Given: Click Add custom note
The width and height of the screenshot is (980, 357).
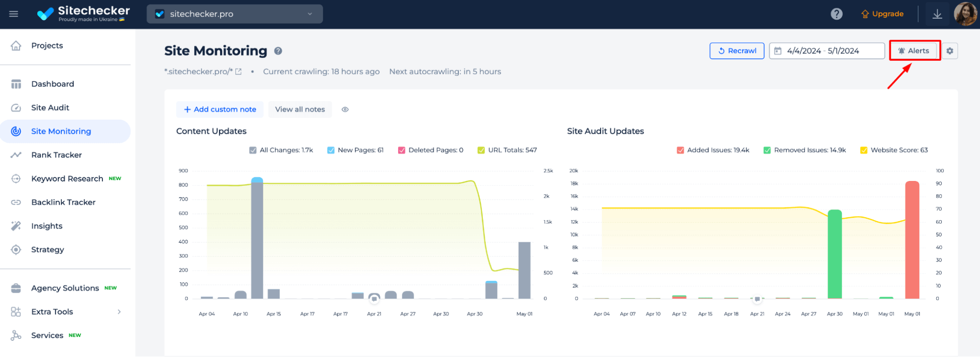Looking at the screenshot, I should click(220, 109).
